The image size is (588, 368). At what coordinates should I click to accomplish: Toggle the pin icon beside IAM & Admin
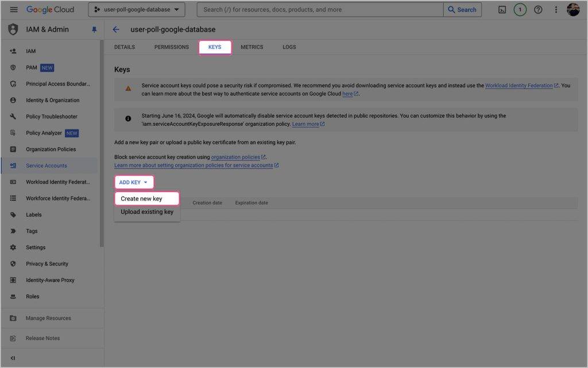pos(94,30)
